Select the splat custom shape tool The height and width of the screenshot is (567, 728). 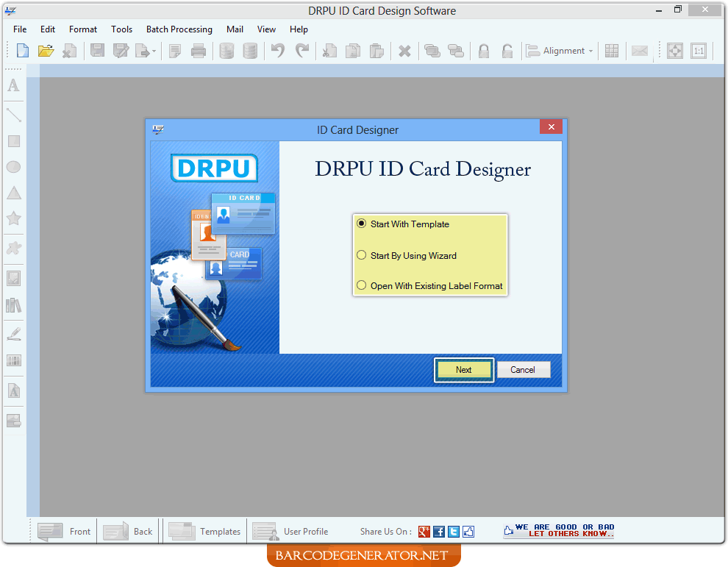pyautogui.click(x=14, y=248)
